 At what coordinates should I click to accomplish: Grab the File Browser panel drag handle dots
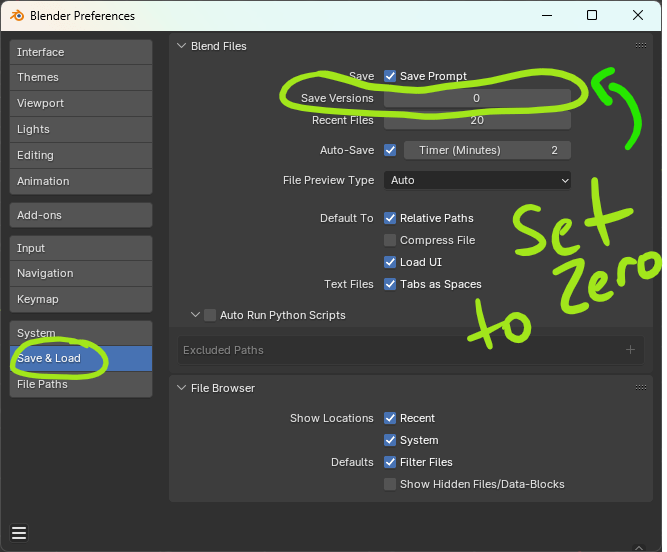tap(641, 387)
